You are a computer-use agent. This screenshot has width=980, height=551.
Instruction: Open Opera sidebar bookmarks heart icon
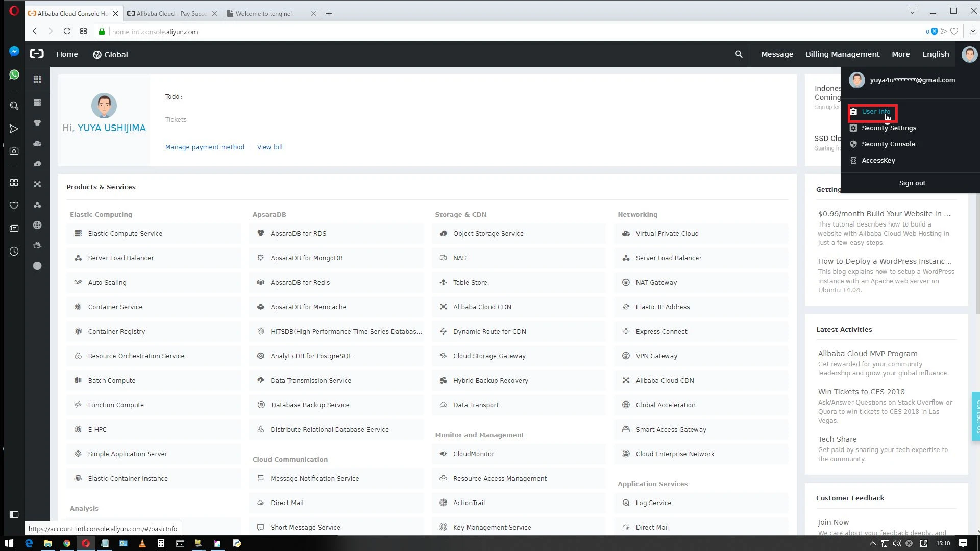14,205
